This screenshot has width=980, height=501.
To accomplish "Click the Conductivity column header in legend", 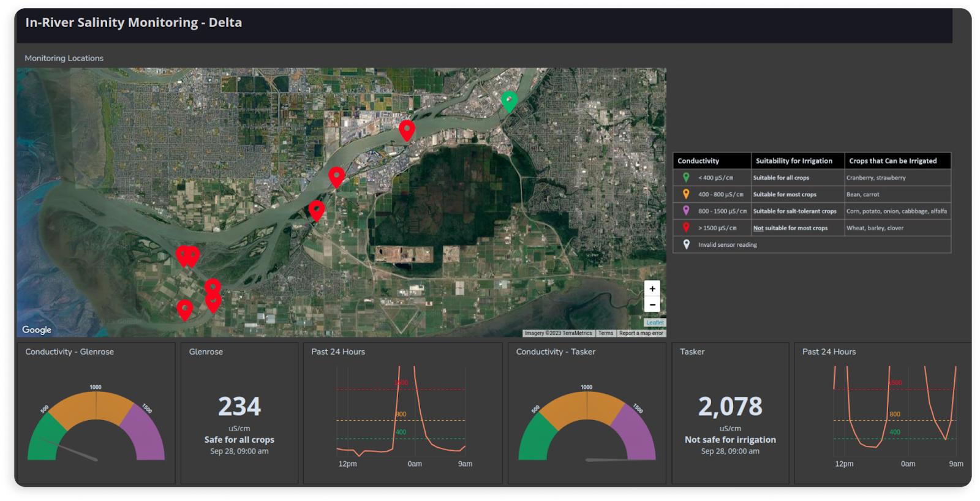I will click(x=698, y=161).
